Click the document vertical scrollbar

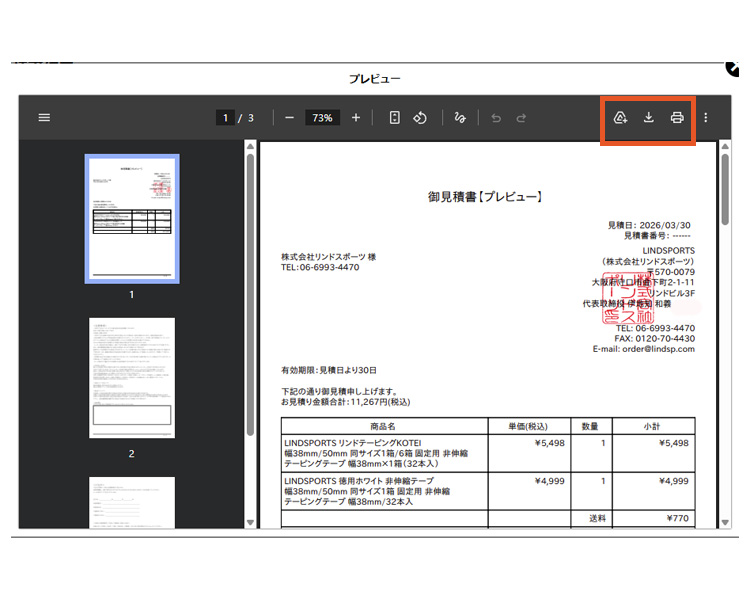(x=725, y=300)
